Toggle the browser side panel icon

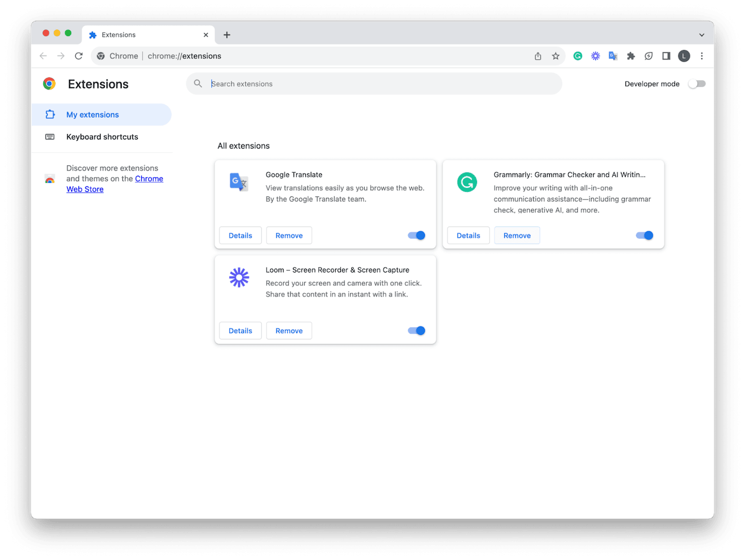pyautogui.click(x=666, y=56)
